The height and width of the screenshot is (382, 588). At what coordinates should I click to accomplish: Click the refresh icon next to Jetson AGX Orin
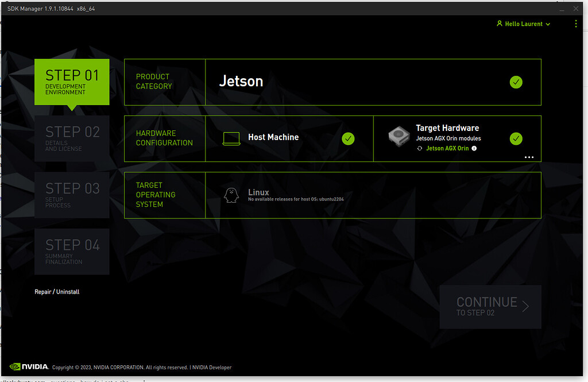(x=420, y=148)
